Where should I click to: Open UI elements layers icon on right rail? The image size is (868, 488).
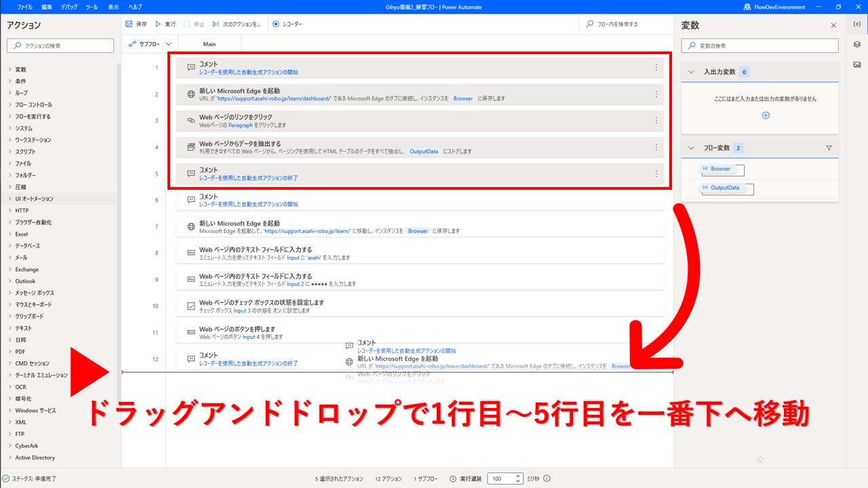pos(857,44)
